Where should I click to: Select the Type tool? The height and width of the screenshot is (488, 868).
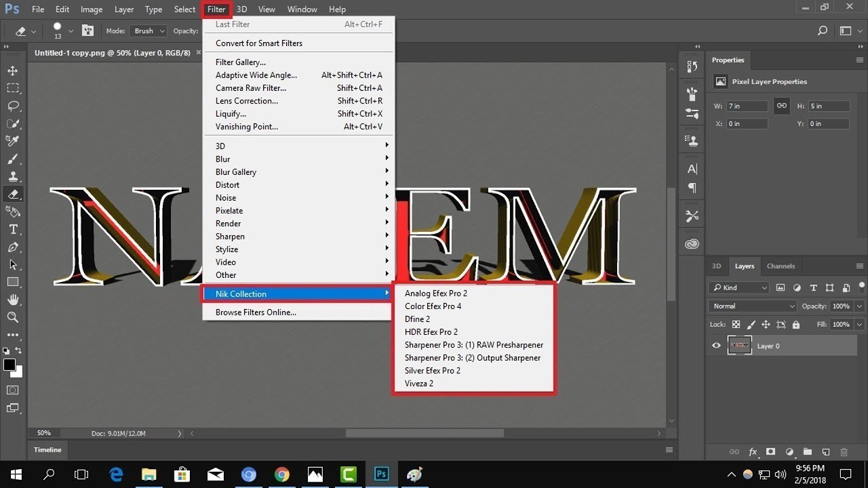click(x=13, y=229)
